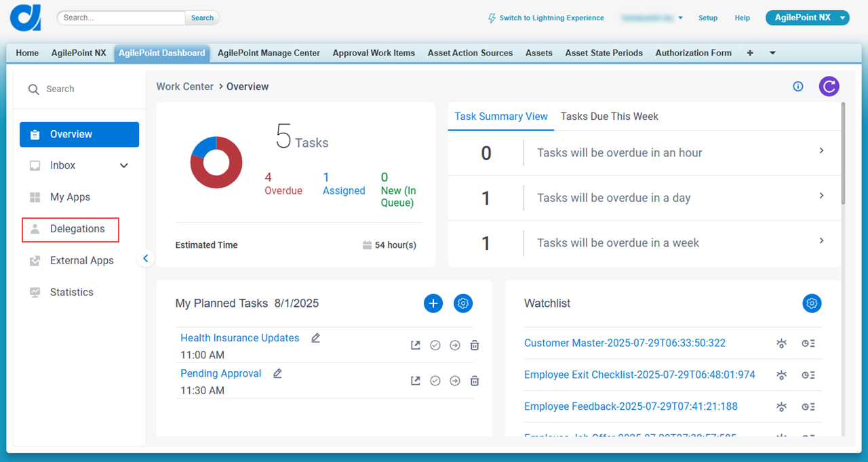Click the clock-list icon for Customer Master

(x=808, y=343)
